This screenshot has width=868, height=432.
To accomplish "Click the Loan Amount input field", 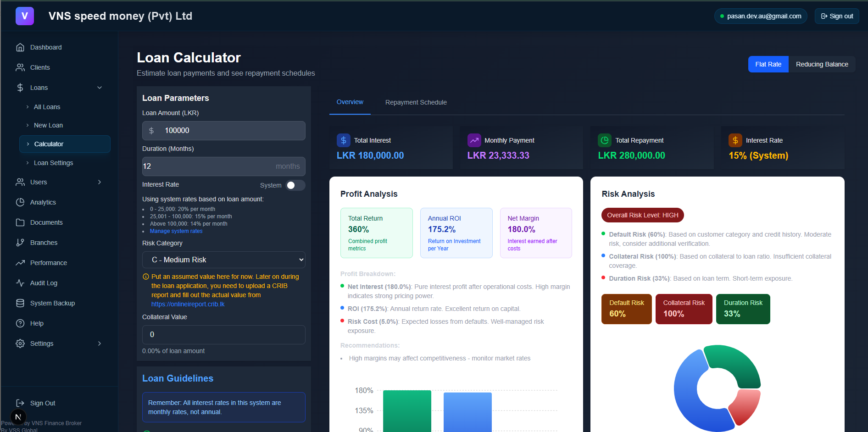I will tap(224, 131).
